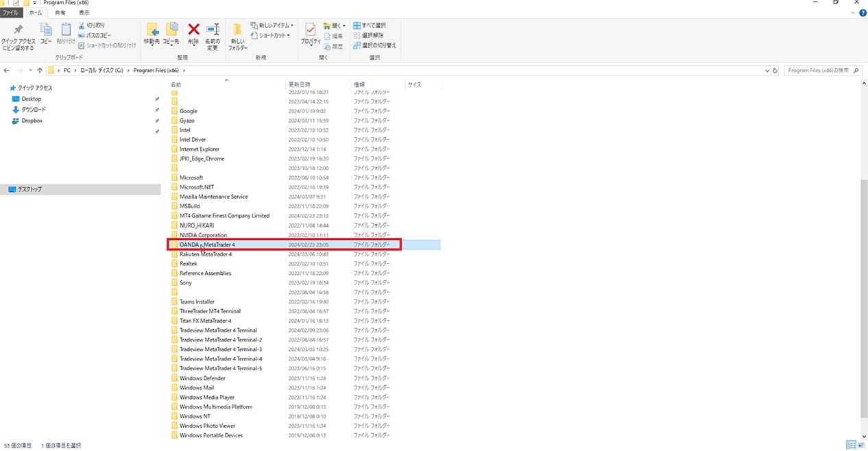
Task: Click 名前の変更 (Rename) icon
Action: click(213, 36)
